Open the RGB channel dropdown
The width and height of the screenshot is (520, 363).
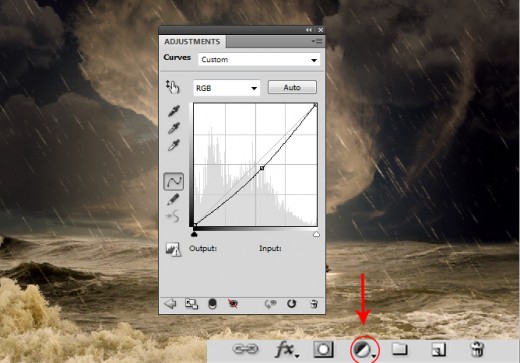point(227,88)
